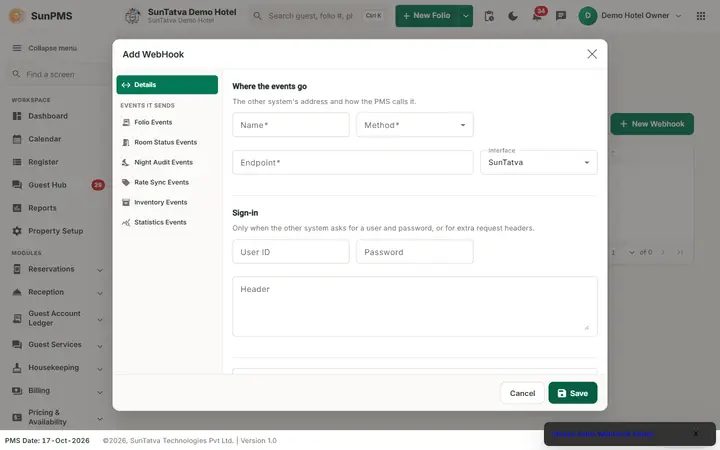Focus the Find a screen search box

(x=57, y=74)
